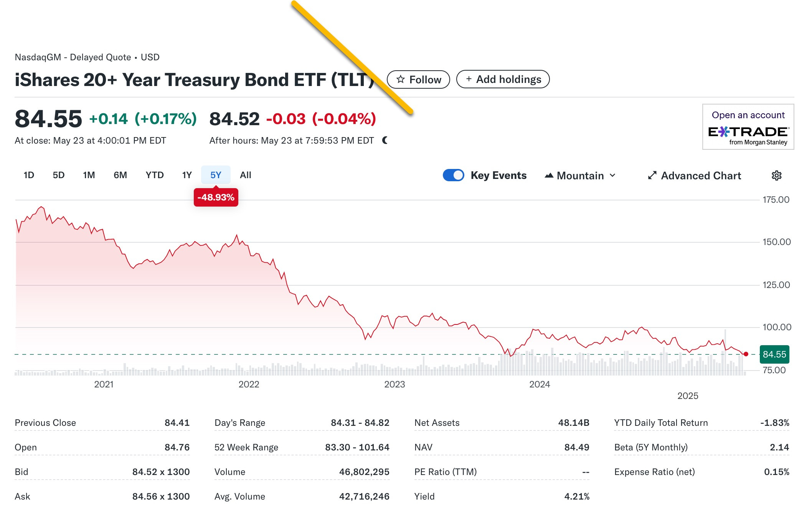Image resolution: width=812 pixels, height=513 pixels.
Task: Click the PE Ratio (TTM) label
Action: click(446, 472)
